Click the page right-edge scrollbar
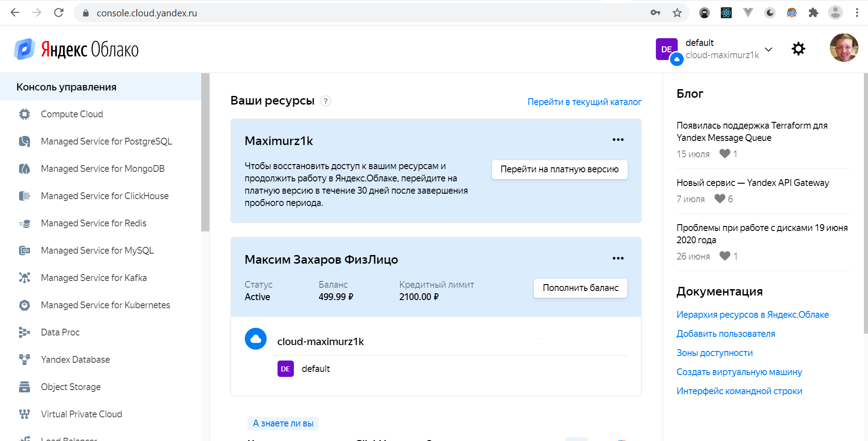Screen dimensions: 868x441 (866, 203)
